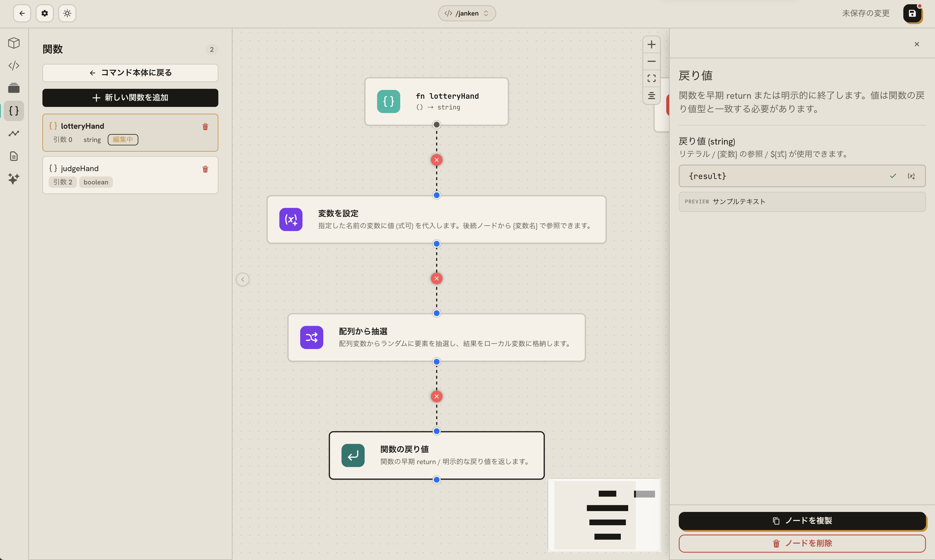Open the code brackets sidebar icon
Viewport: 935px width, 560px height.
point(14,66)
